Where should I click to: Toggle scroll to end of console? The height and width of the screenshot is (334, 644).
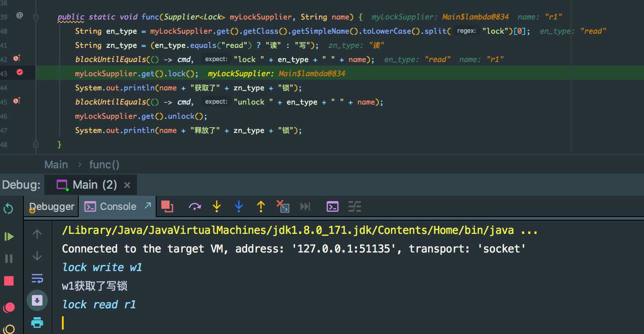pos(37,300)
